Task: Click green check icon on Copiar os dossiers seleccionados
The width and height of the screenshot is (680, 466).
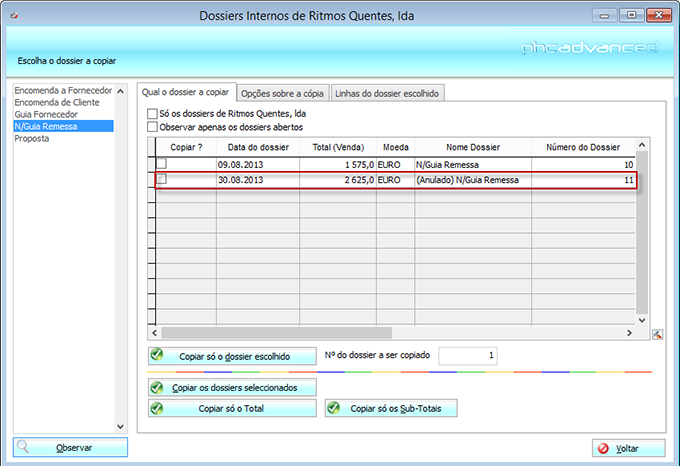Action: tap(157, 387)
